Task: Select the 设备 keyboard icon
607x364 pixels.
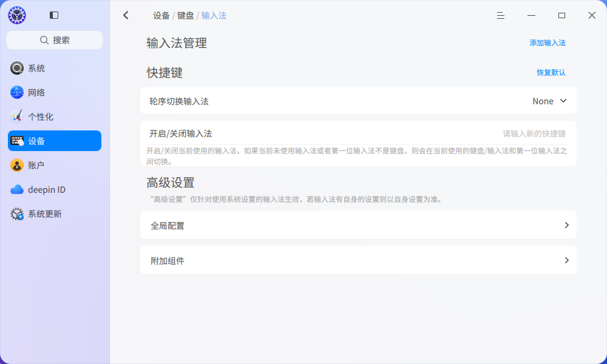Action: [17, 141]
